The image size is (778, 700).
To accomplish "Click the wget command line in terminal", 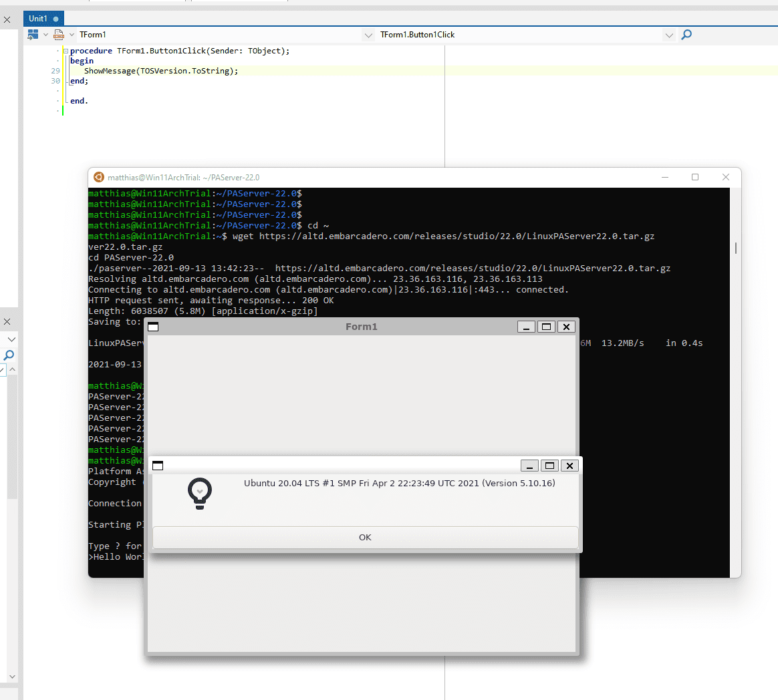I will [x=371, y=236].
